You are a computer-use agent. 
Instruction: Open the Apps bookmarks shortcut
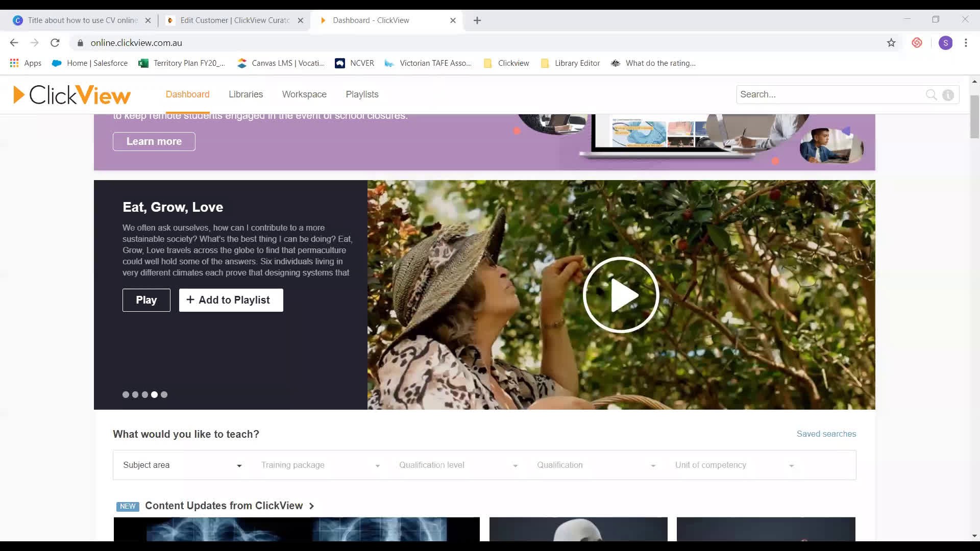pyautogui.click(x=26, y=63)
